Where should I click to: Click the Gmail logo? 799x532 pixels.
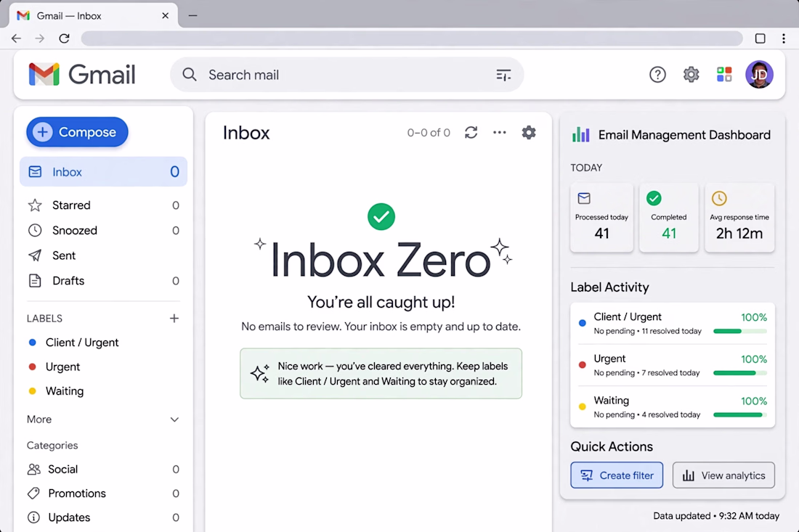click(82, 74)
